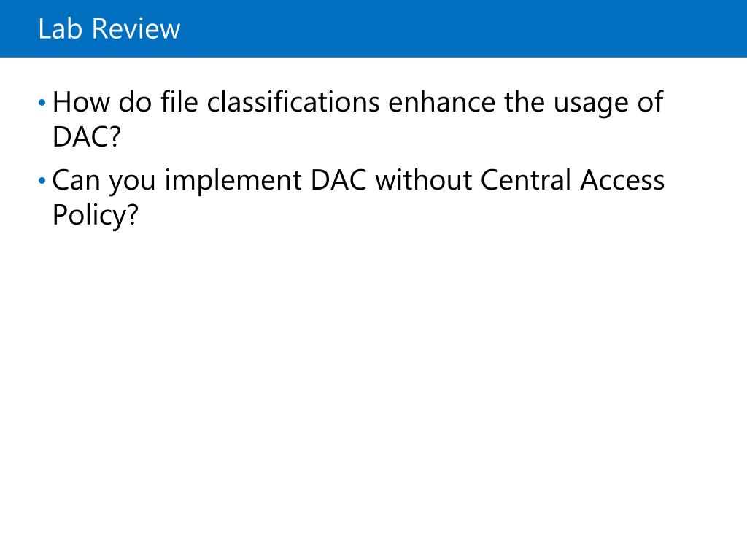Click the word 'classifications' in first bullet
The height and width of the screenshot is (560, 747).
(x=293, y=102)
